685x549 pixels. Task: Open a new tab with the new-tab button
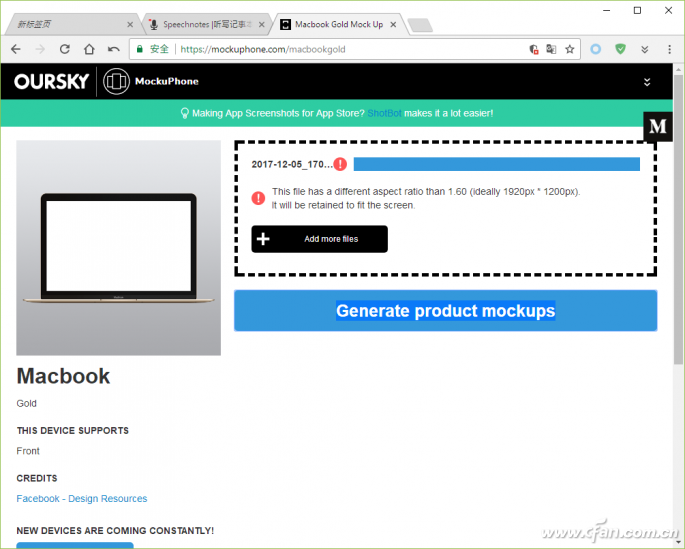[420, 25]
